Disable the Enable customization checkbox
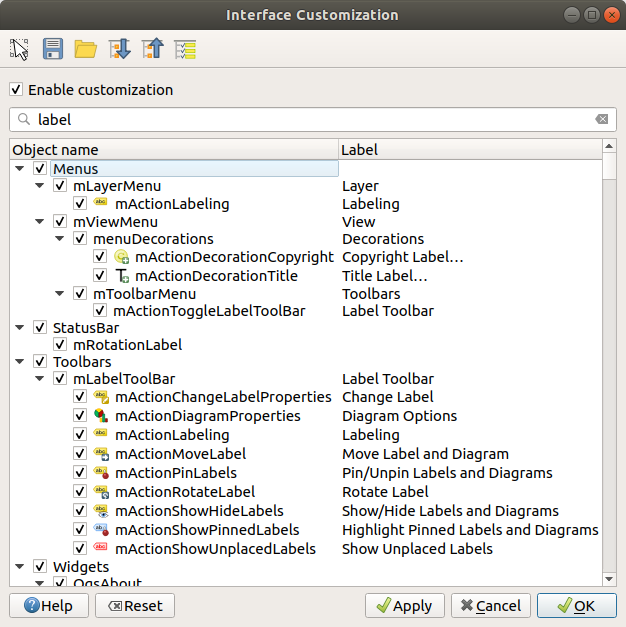The width and height of the screenshot is (626, 627). point(16,90)
